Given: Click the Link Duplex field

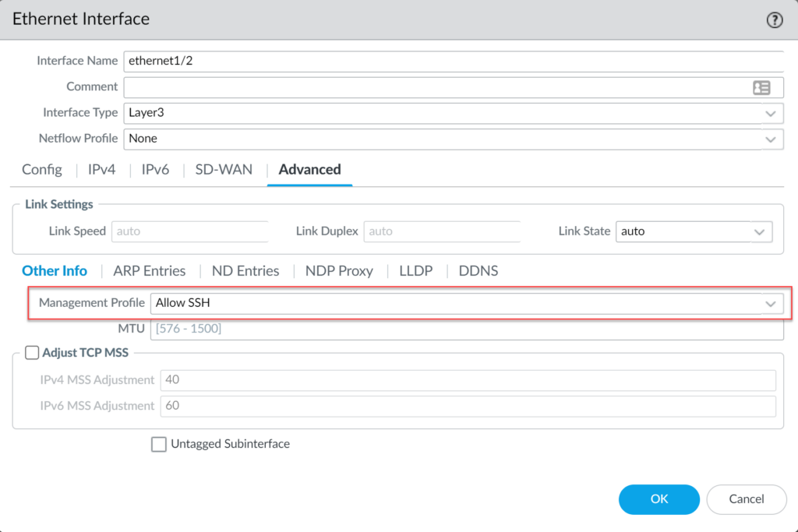Looking at the screenshot, I should [442, 231].
